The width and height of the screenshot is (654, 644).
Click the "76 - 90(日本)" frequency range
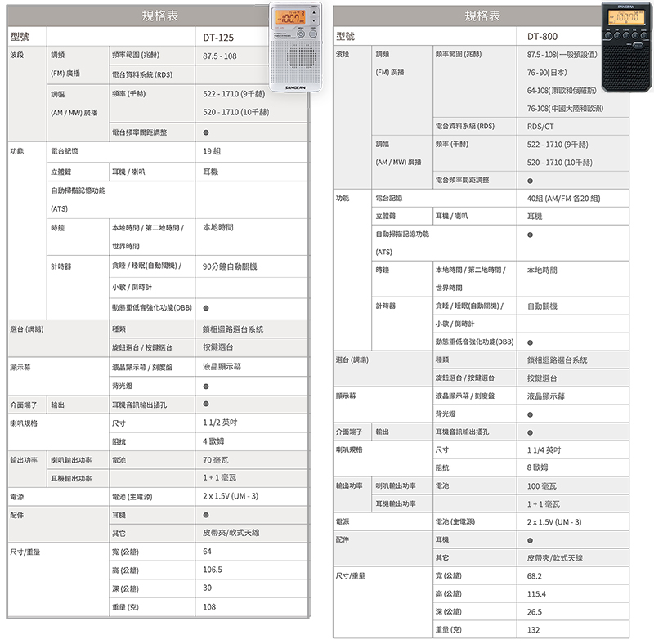547,73
